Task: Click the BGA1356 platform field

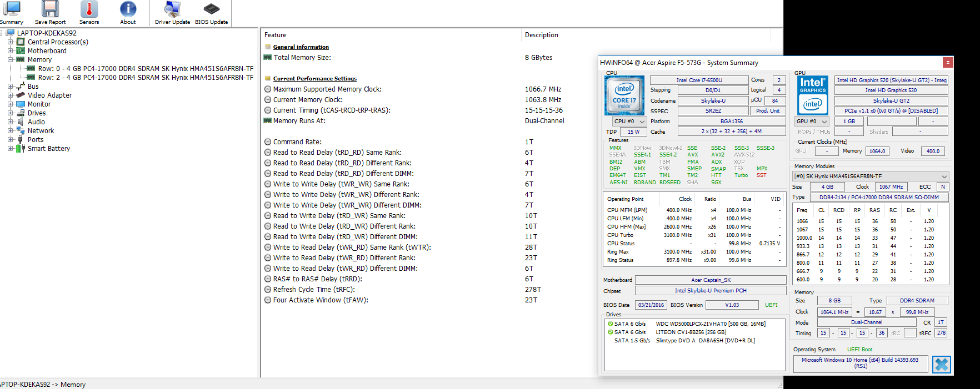Action: (732, 122)
